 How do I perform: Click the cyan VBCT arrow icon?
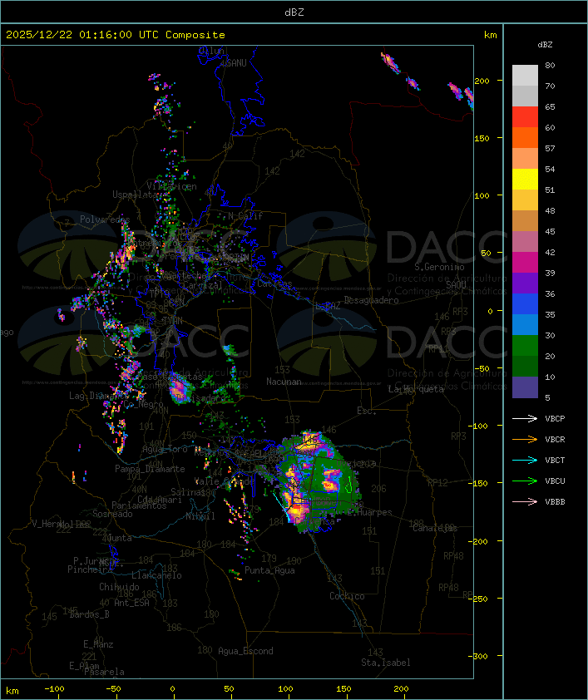coord(525,461)
